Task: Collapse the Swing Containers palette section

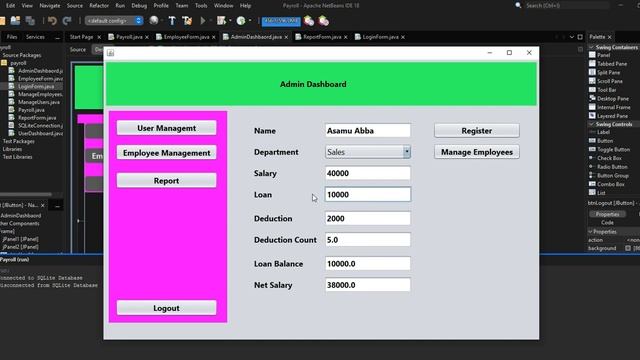Action: pyautogui.click(x=591, y=47)
